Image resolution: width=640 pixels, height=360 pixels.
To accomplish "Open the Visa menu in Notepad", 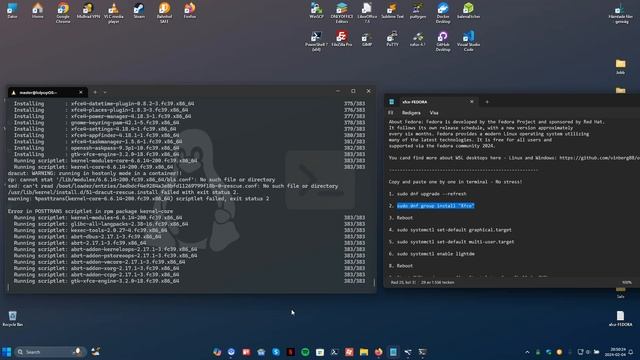I will click(x=434, y=113).
